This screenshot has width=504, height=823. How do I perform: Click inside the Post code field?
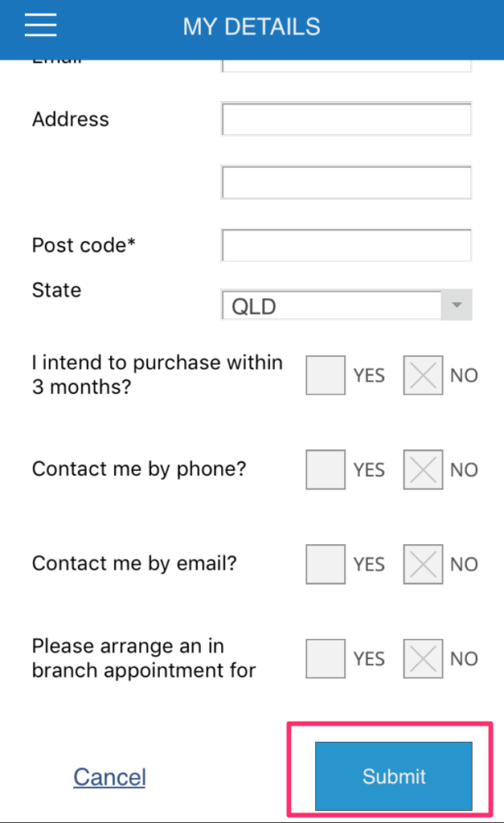tap(346, 245)
